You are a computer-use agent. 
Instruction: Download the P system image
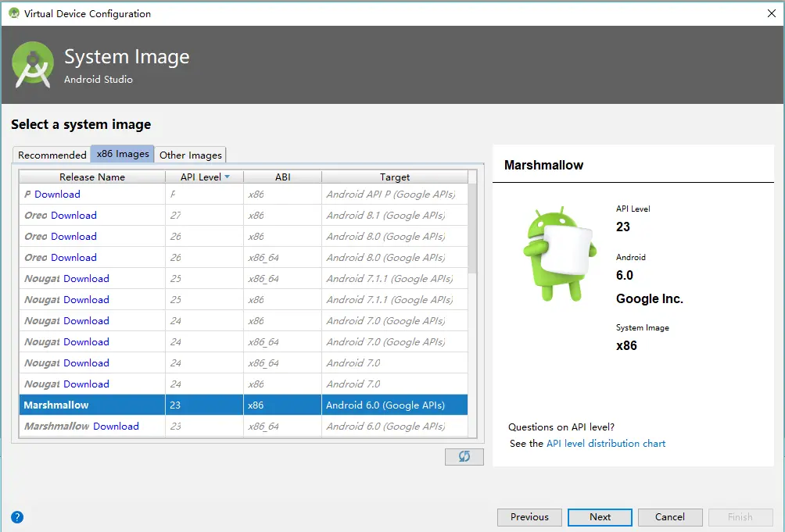coord(57,194)
